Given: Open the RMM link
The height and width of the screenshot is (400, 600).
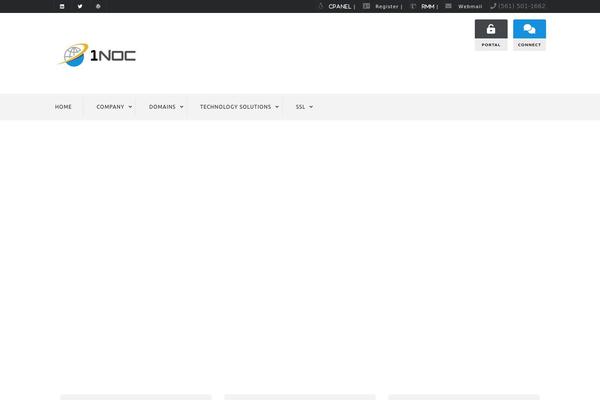Looking at the screenshot, I should pos(428,7).
